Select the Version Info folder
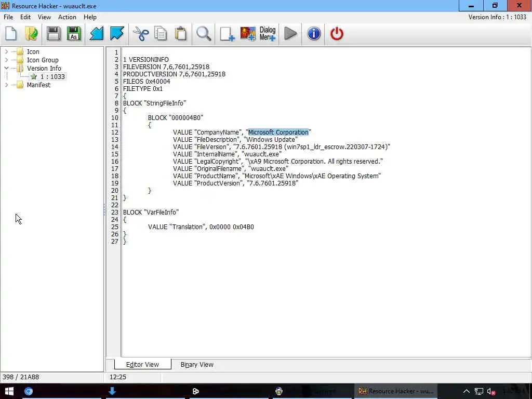This screenshot has width=532, height=399. (x=44, y=68)
